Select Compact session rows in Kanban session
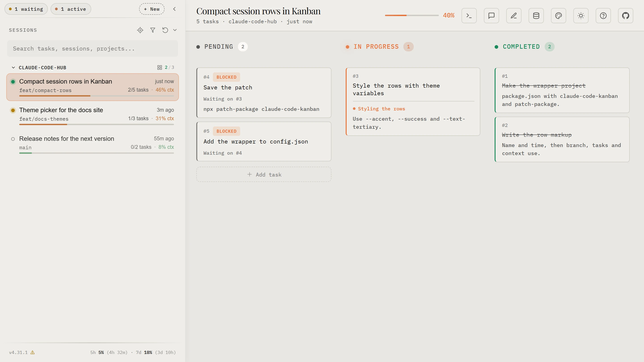 pyautogui.click(x=93, y=87)
